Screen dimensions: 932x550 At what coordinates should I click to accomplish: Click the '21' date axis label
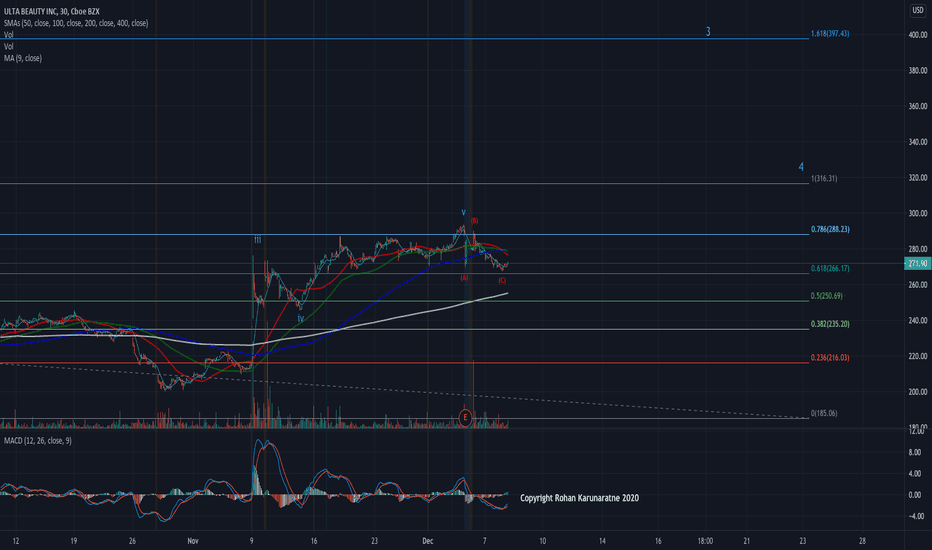point(747,541)
